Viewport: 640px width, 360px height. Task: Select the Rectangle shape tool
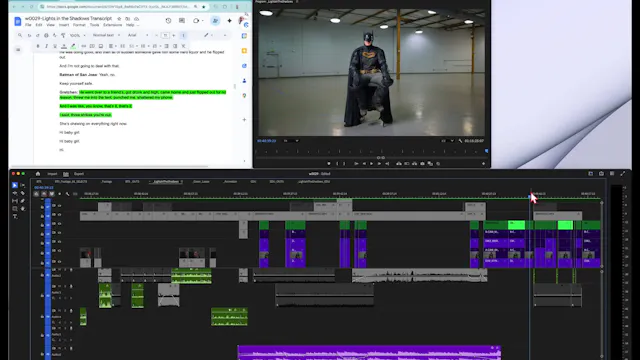point(15,209)
